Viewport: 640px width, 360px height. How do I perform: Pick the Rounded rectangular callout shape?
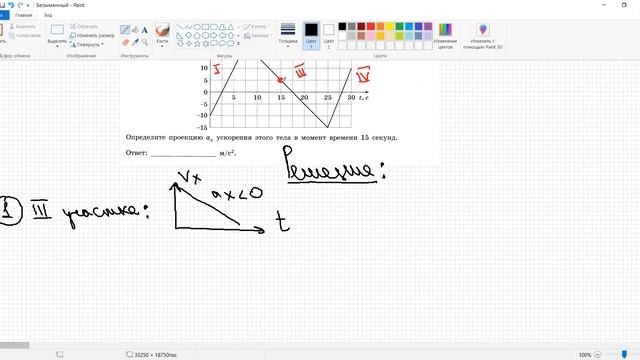(214, 44)
